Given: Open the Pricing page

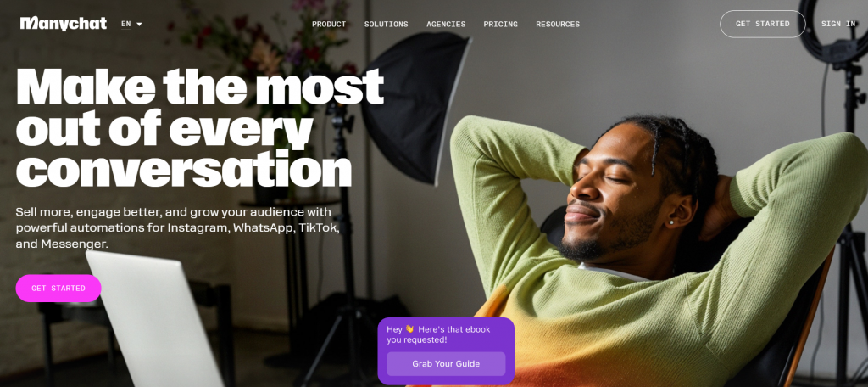Looking at the screenshot, I should pyautogui.click(x=500, y=24).
